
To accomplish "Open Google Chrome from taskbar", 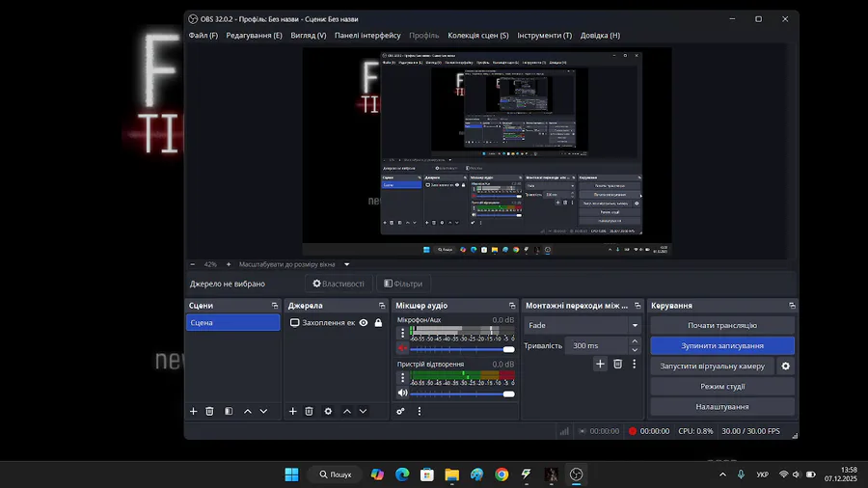I will (x=502, y=474).
